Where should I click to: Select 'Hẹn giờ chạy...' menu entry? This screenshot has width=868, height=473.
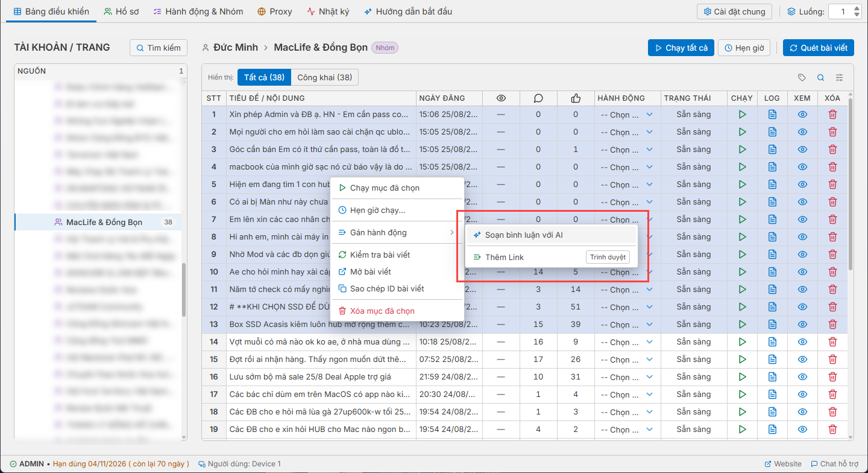pos(397,210)
